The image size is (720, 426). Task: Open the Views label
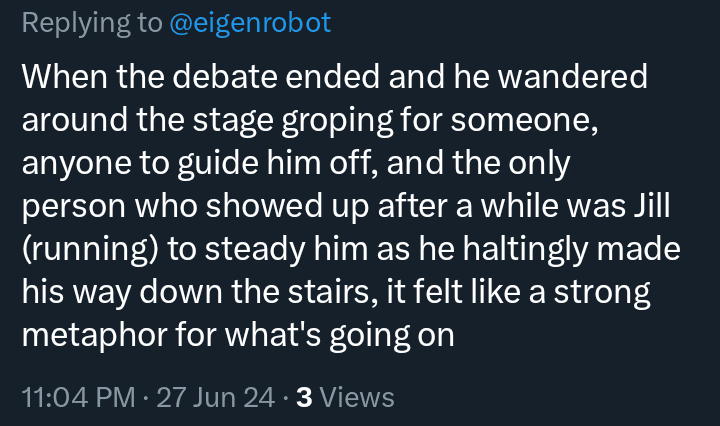click(358, 397)
